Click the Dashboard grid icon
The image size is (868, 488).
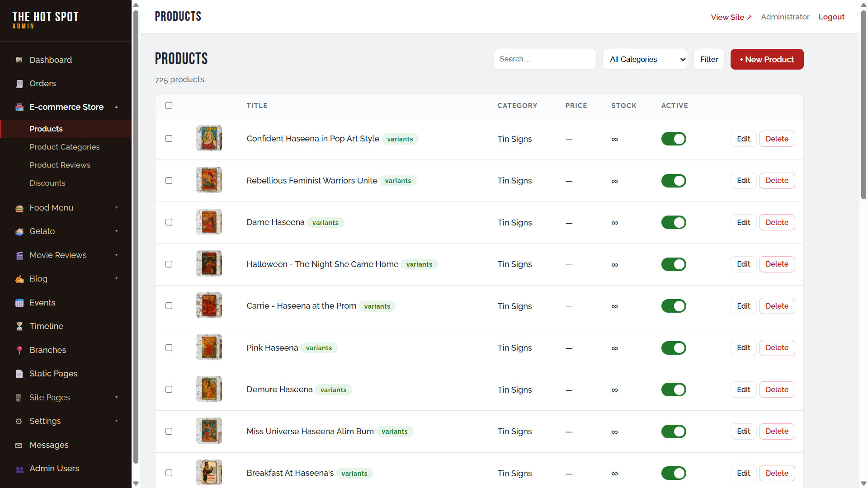click(19, 60)
